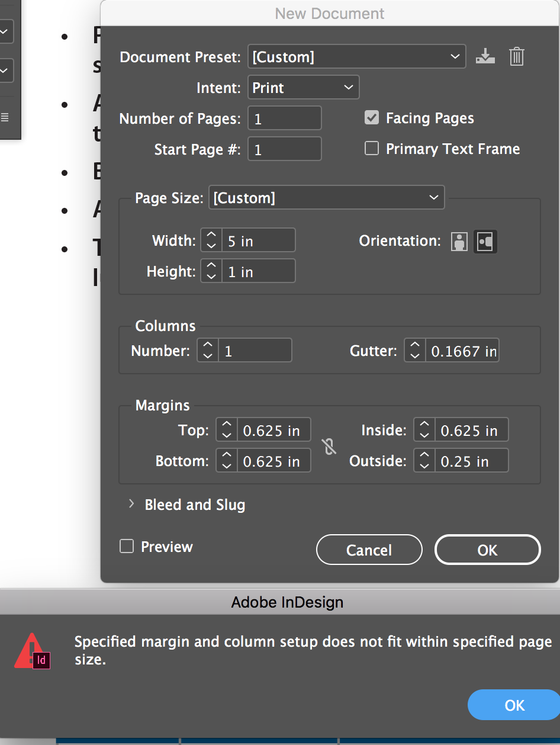Save the current document preset
Image resolution: width=560 pixels, height=745 pixels.
click(x=485, y=56)
